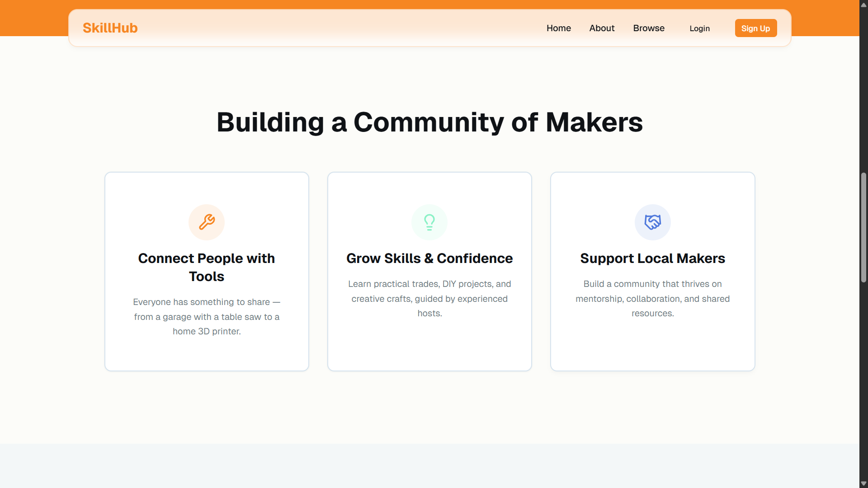Click the Grow Skills & Confidence heading
The image size is (868, 488).
429,258
